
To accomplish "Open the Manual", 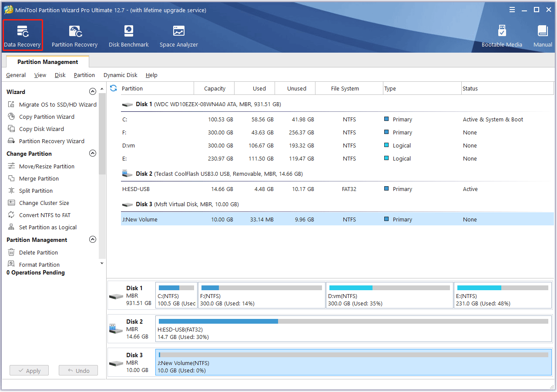I will point(543,36).
